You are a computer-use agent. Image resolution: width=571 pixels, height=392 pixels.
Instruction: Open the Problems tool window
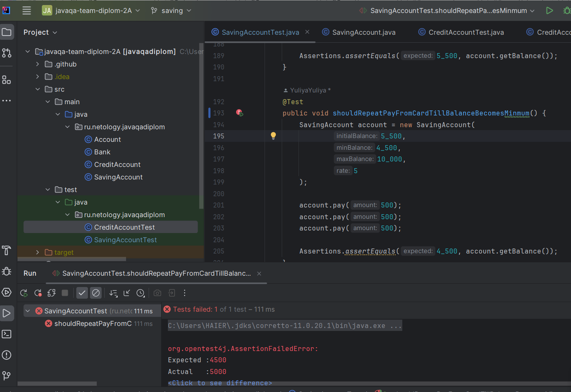(x=7, y=355)
